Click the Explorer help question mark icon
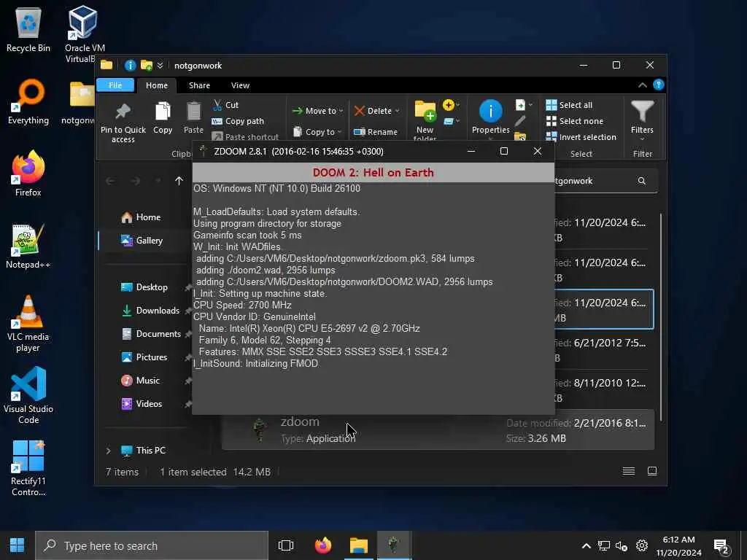This screenshot has height=560, width=747. point(659,85)
